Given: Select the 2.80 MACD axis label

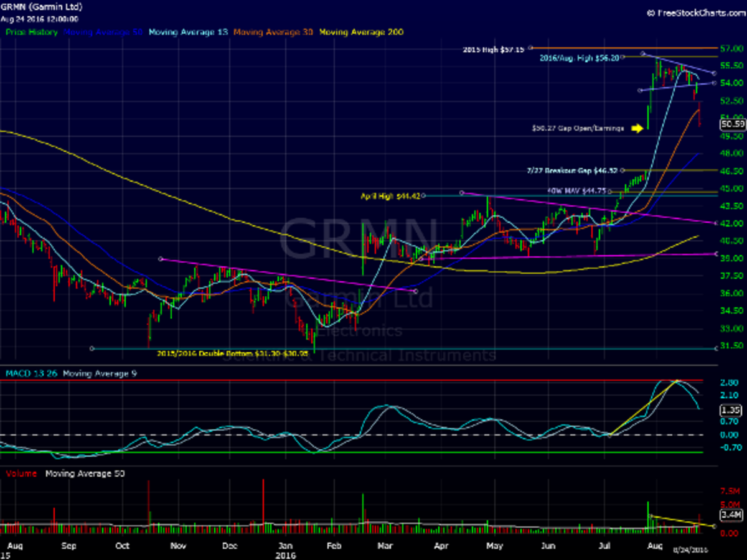Looking at the screenshot, I should (x=729, y=383).
